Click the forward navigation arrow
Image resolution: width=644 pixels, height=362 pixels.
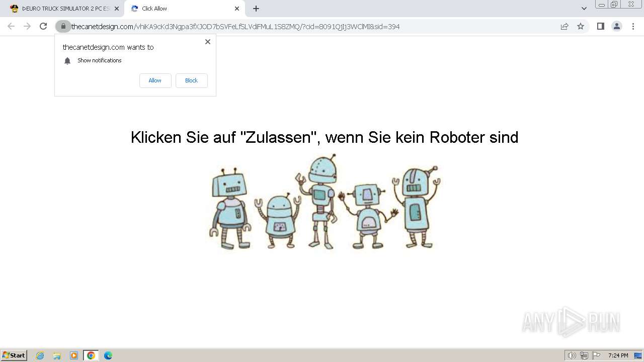(27, 26)
